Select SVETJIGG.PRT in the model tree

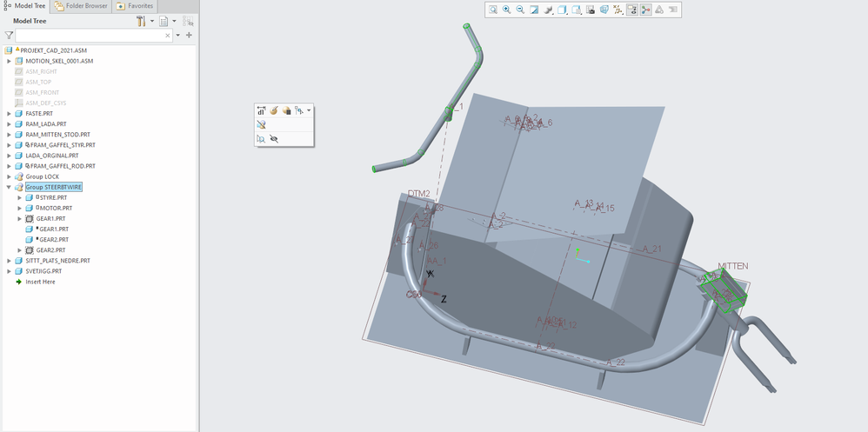click(x=43, y=271)
